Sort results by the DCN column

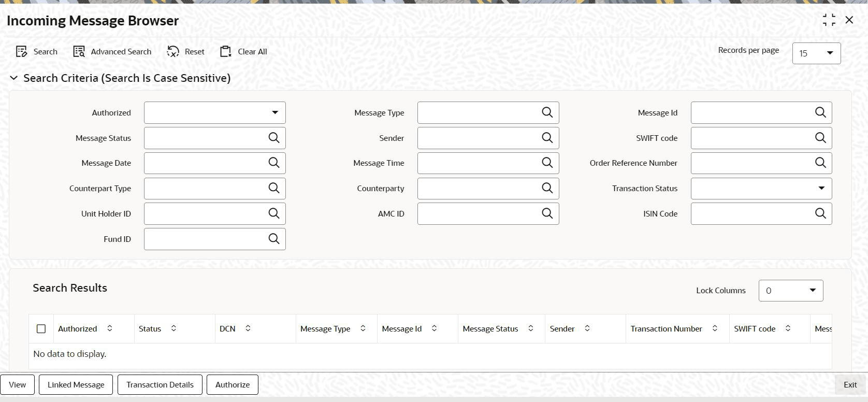click(x=248, y=328)
